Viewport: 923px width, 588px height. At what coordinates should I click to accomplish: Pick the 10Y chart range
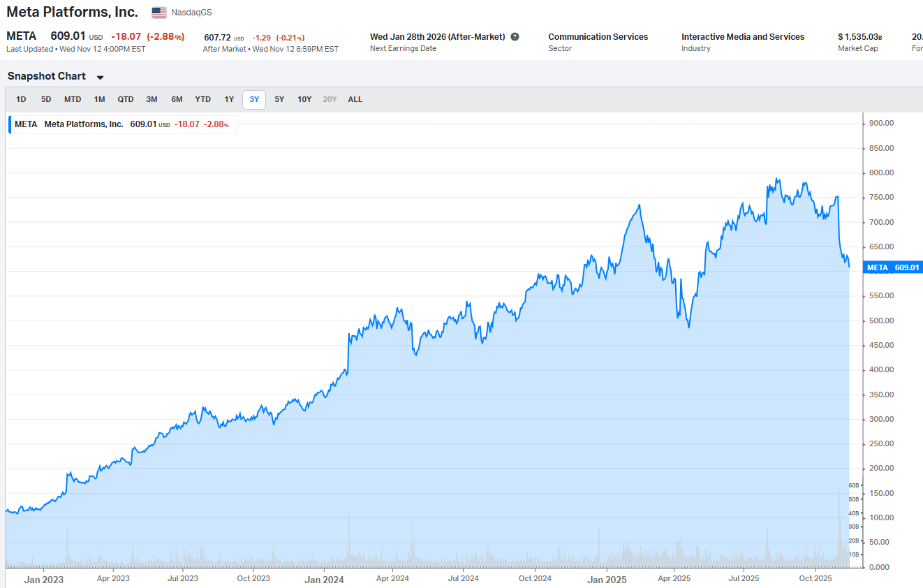tap(304, 99)
